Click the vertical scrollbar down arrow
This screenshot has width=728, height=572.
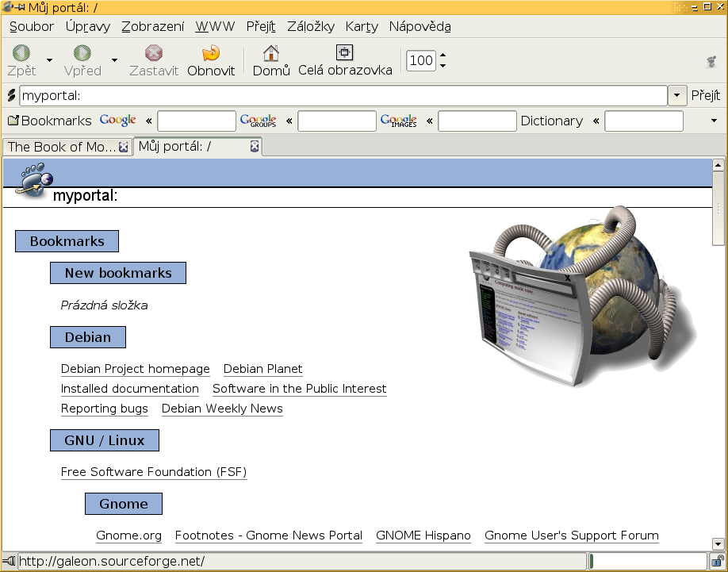(x=718, y=543)
